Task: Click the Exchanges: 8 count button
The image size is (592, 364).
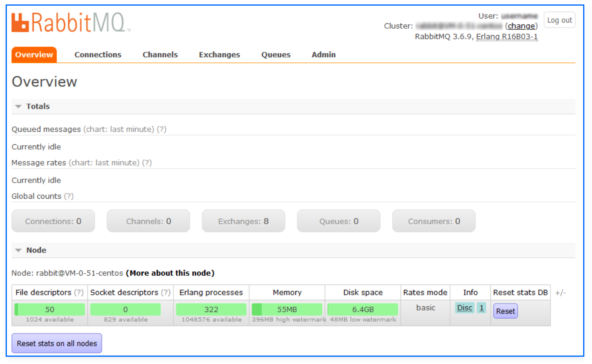Action: coord(243,221)
